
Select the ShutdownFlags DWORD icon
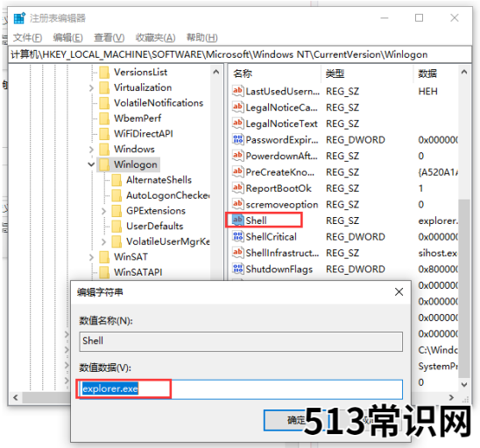(238, 269)
